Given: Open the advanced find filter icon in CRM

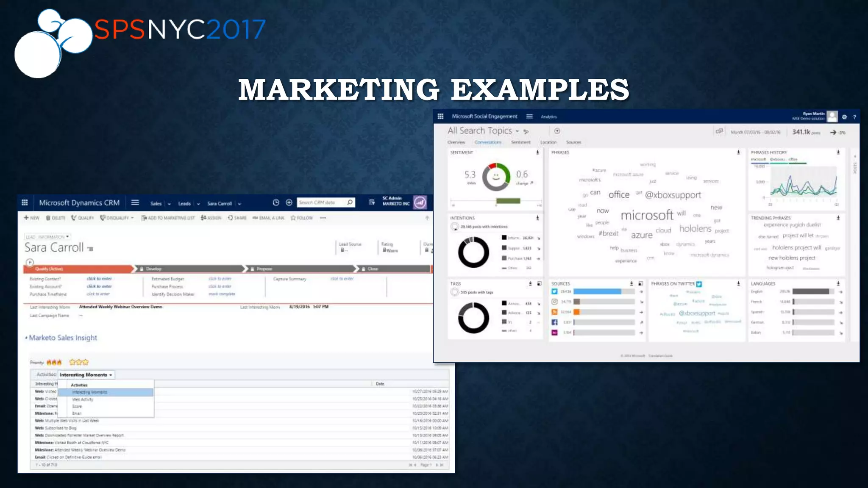Looking at the screenshot, I should coord(372,202).
